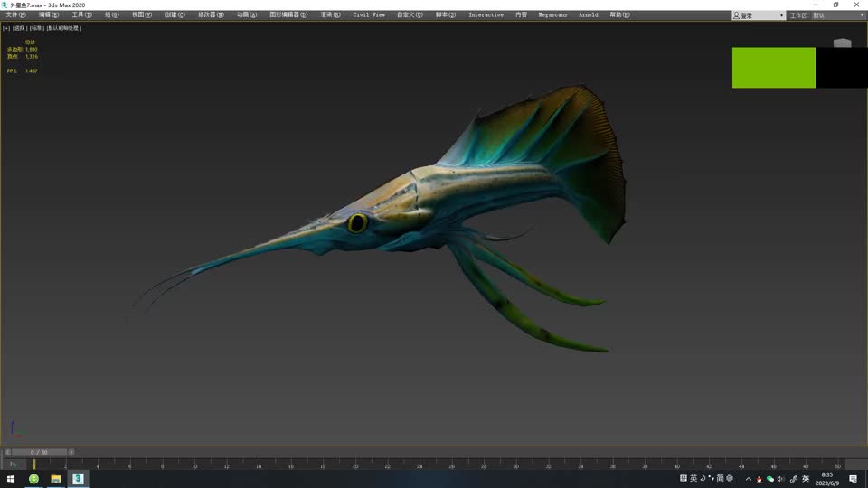Open File Explorer from the taskbar
Viewport: 868px width, 488px height.
click(55, 479)
